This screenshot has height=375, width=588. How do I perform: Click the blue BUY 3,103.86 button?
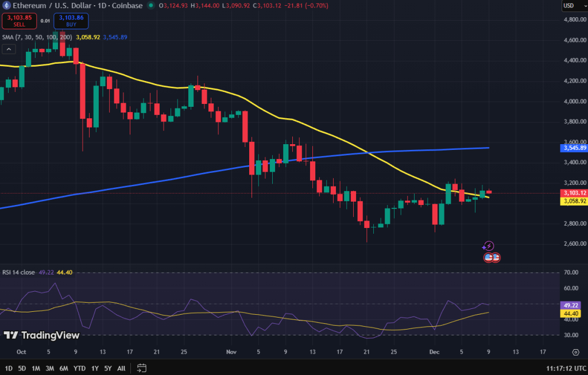click(x=71, y=21)
